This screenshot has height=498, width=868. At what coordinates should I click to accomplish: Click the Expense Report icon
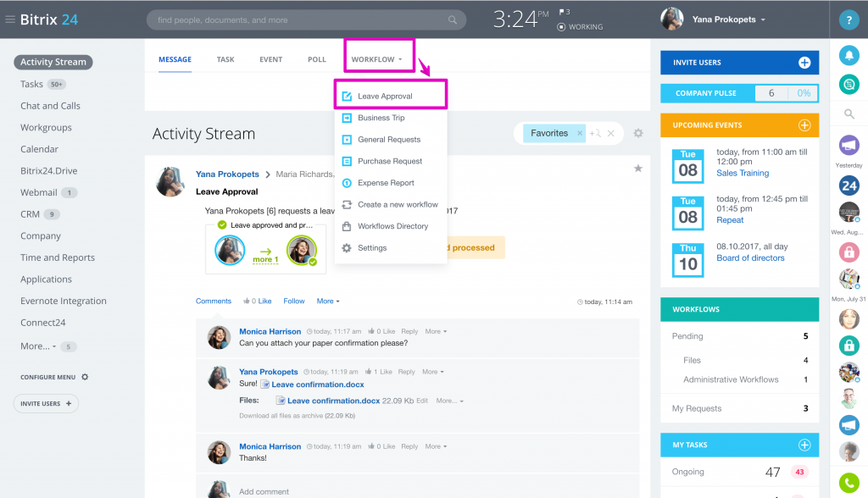click(347, 183)
